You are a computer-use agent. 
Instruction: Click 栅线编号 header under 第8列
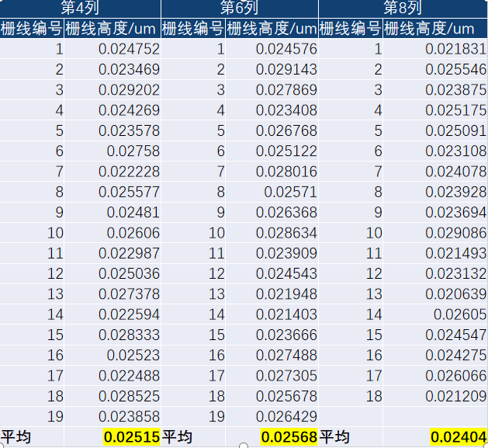(350, 30)
